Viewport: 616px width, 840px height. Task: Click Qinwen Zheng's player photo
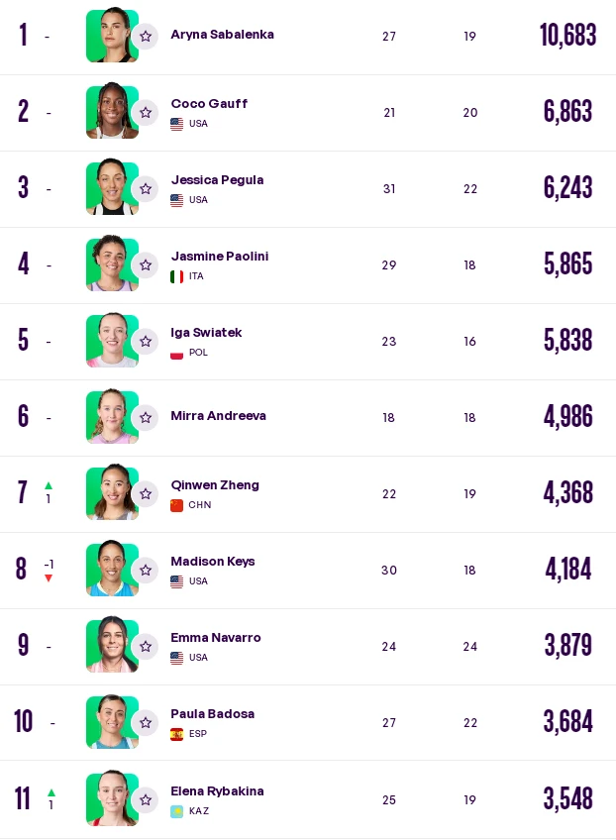112,492
